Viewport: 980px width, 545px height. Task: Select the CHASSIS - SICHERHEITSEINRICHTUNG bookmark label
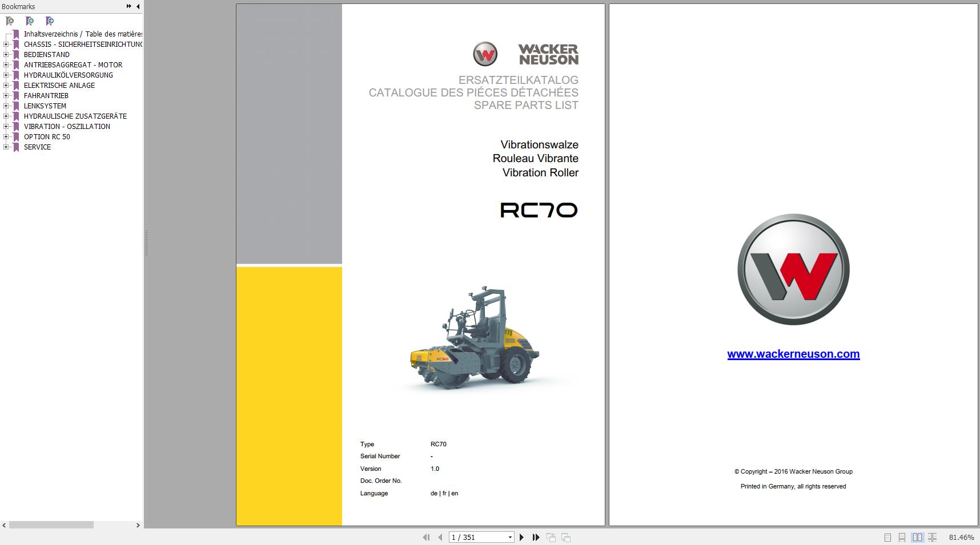pos(83,44)
